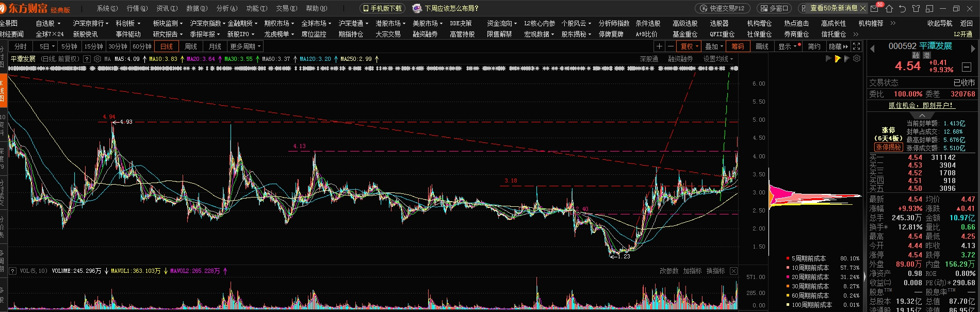Screen dimensions: 980x312
Task: Collapse quote panel with minus box icon
Action: 967,67
